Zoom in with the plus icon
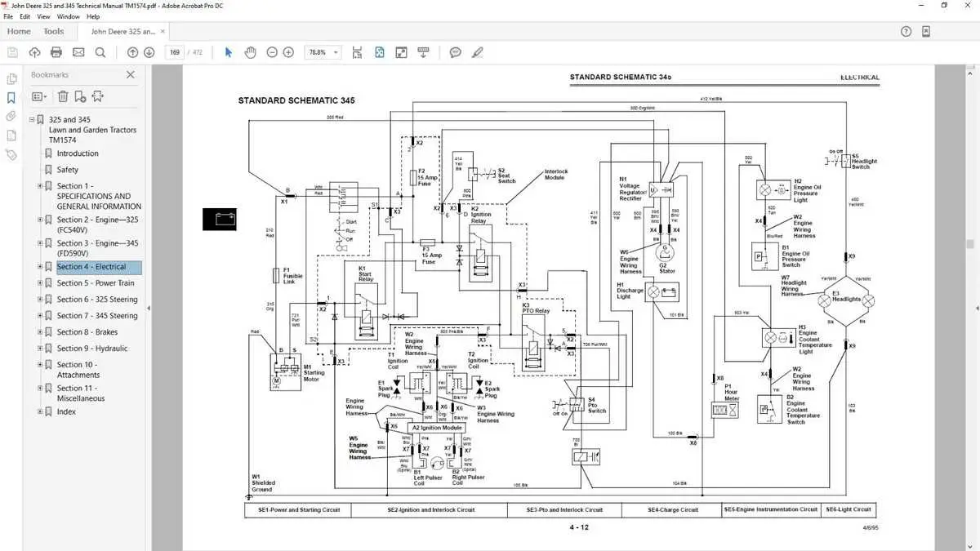The height and width of the screenshot is (551, 980). 288,52
